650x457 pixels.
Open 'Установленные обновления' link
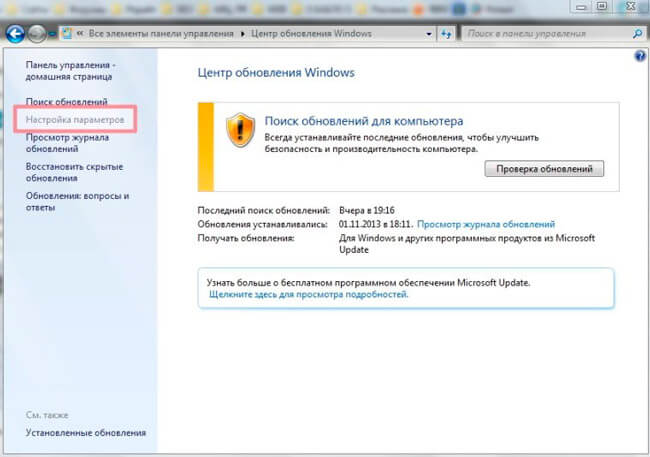(86, 433)
